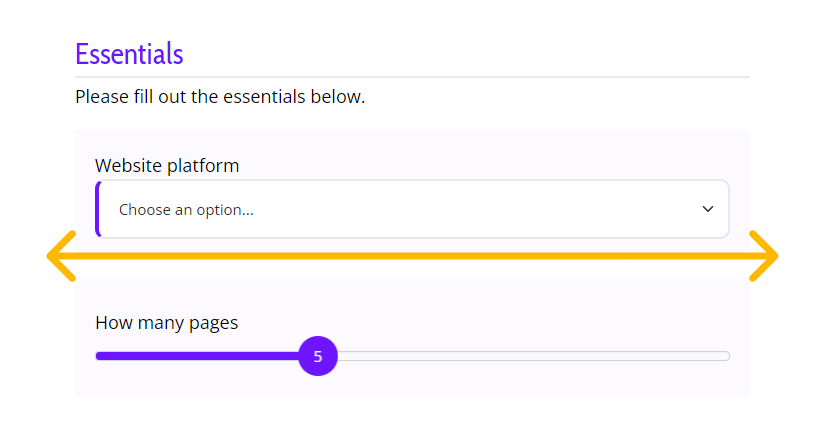Click the right yellow arrowhead

pyautogui.click(x=763, y=256)
